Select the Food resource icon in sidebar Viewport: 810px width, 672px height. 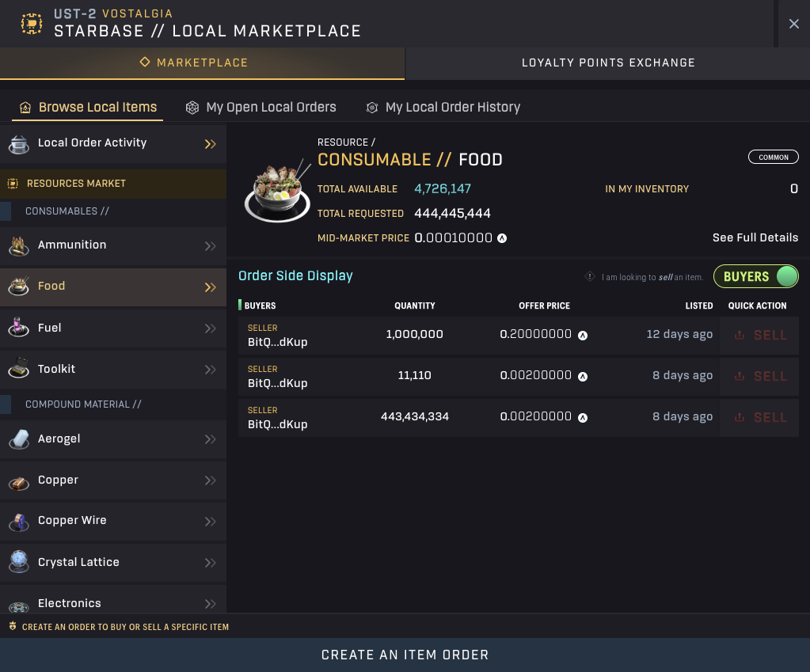pyautogui.click(x=21, y=287)
